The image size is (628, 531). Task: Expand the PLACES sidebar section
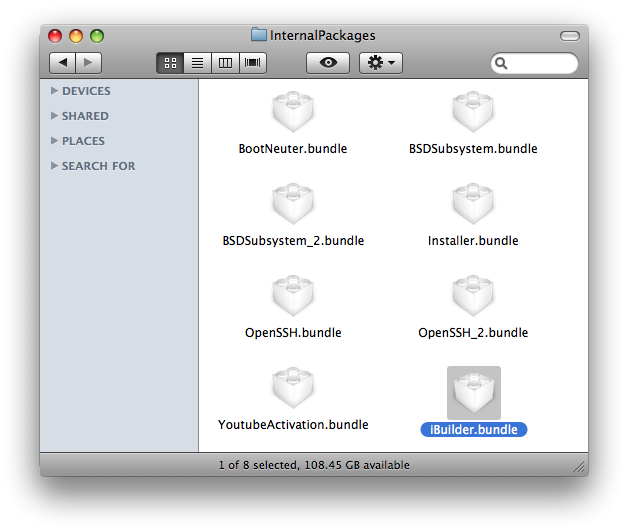click(54, 141)
